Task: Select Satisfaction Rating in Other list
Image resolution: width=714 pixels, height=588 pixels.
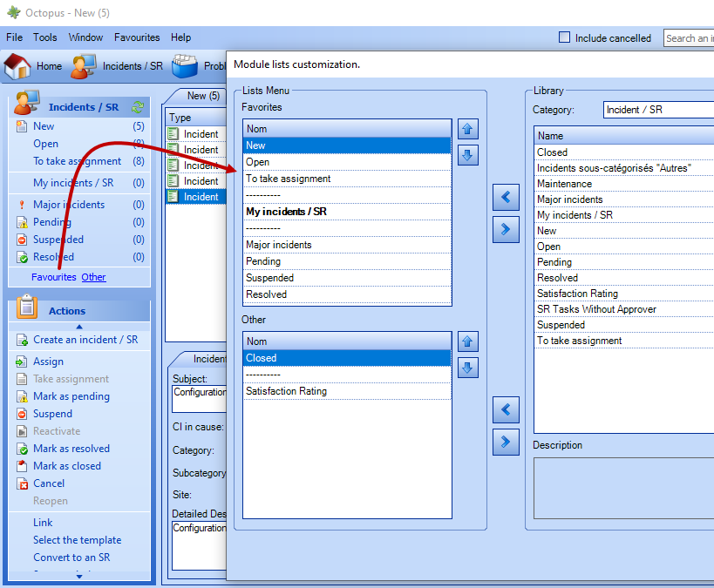Action: [347, 391]
